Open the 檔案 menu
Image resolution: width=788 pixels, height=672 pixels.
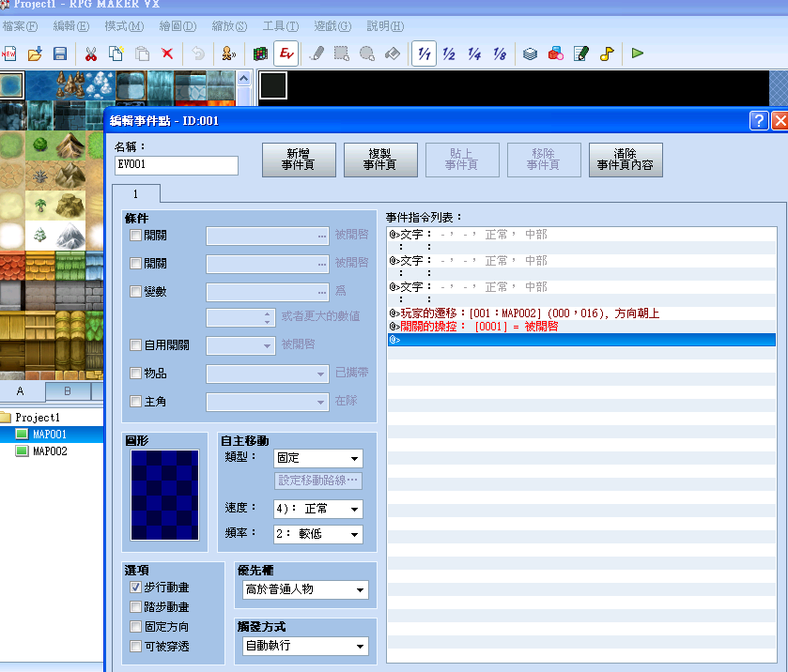(x=20, y=26)
